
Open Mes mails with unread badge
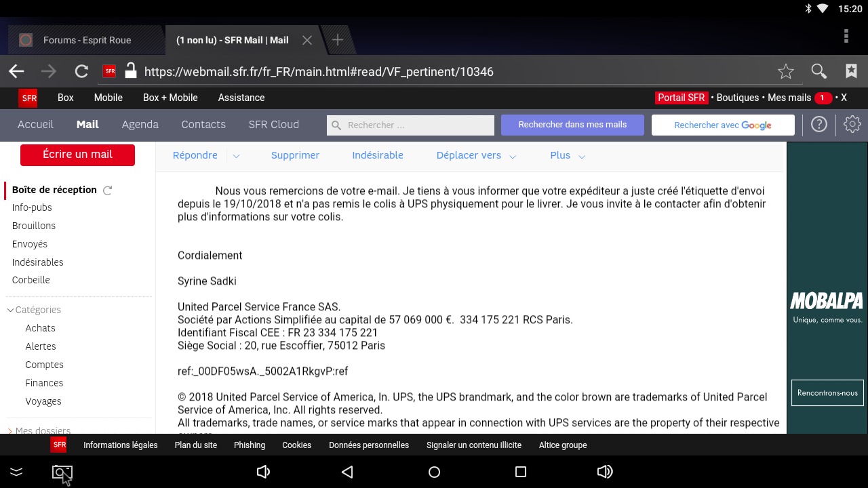tap(800, 98)
